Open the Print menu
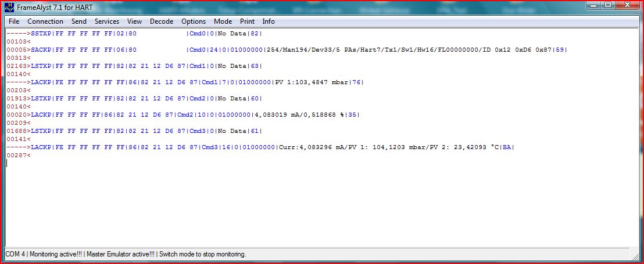The image size is (644, 264). pyautogui.click(x=247, y=21)
